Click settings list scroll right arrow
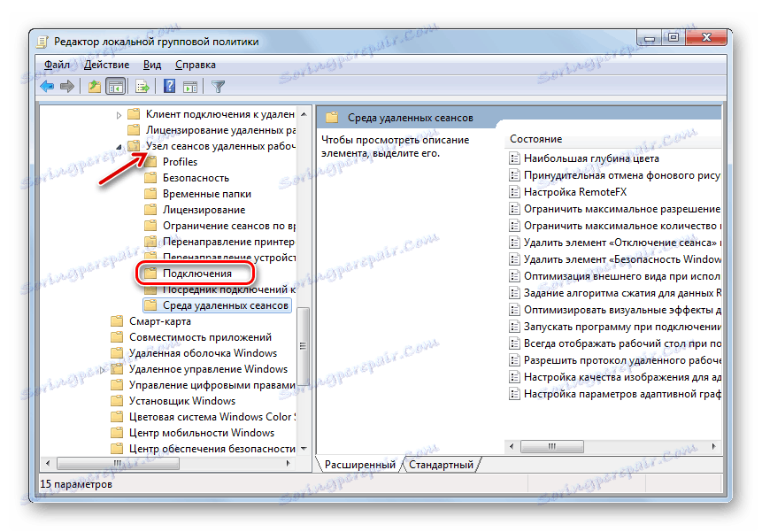This screenshot has width=762, height=532. [x=713, y=446]
